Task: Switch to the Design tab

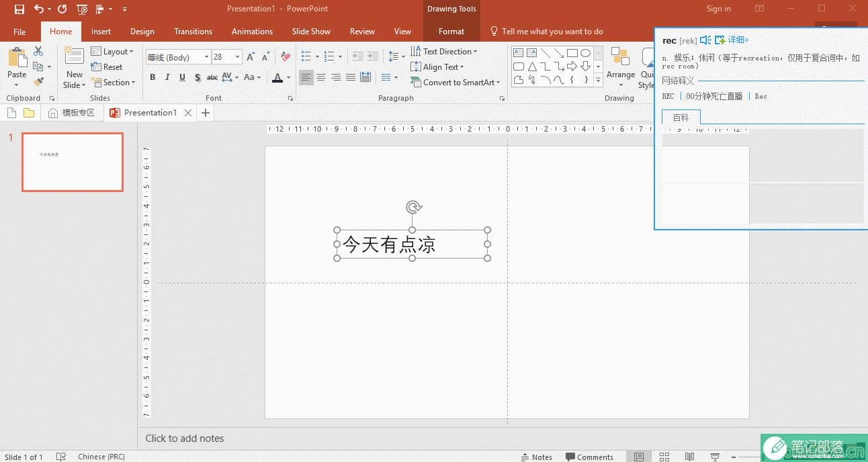Action: pyautogui.click(x=142, y=32)
